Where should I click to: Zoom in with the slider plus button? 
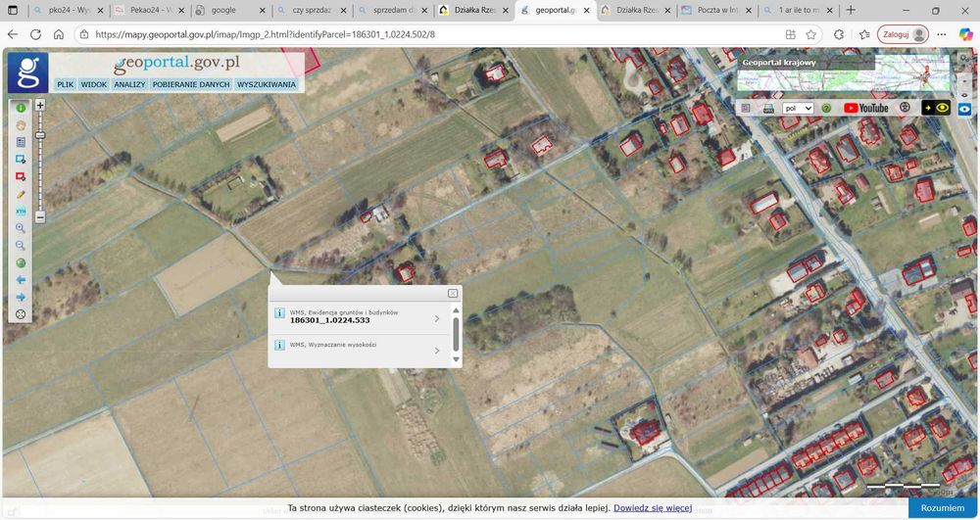coord(40,106)
